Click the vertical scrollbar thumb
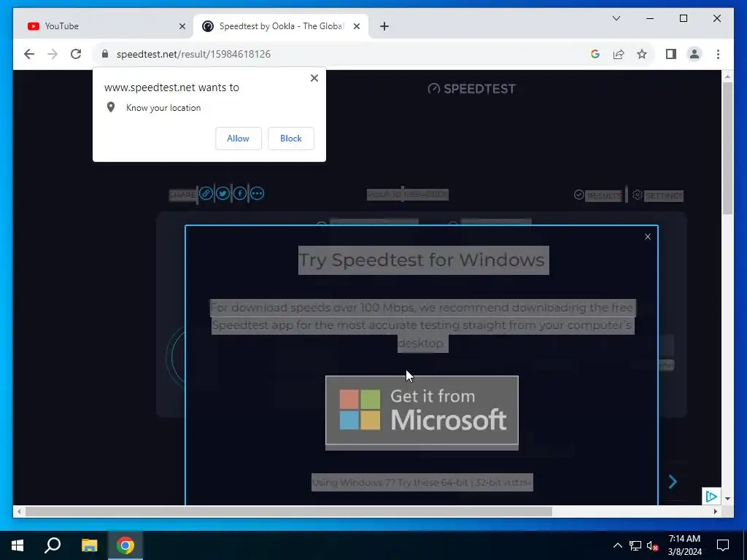The height and width of the screenshot is (560, 747). point(727,148)
